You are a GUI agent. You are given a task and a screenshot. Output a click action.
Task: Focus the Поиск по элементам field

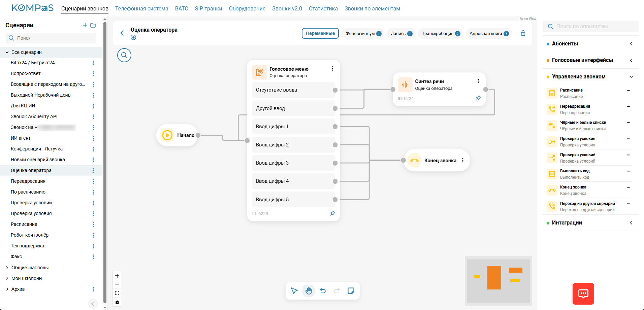tap(590, 27)
